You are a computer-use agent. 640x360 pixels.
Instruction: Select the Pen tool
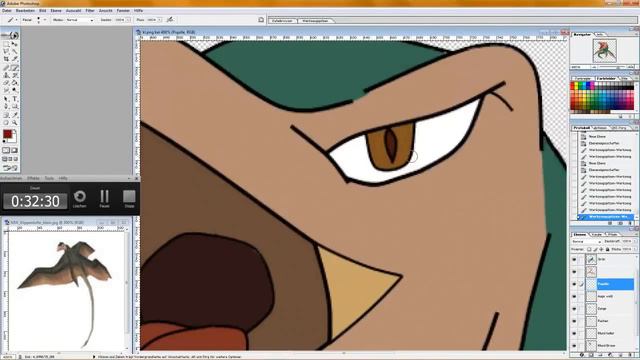pyautogui.click(x=6, y=107)
